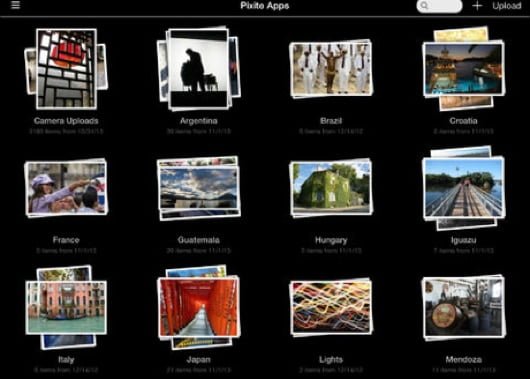The width and height of the screenshot is (530, 379).
Task: Open the Argentina photo stack
Action: coord(199,69)
